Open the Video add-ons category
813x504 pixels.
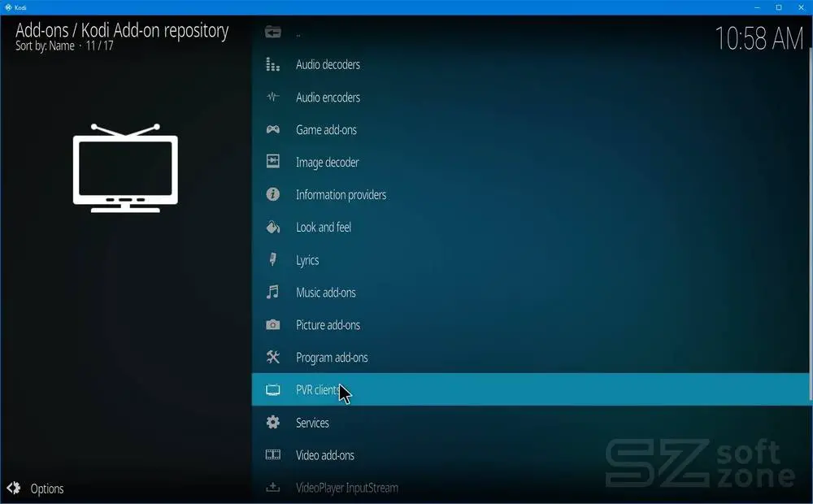(530, 454)
